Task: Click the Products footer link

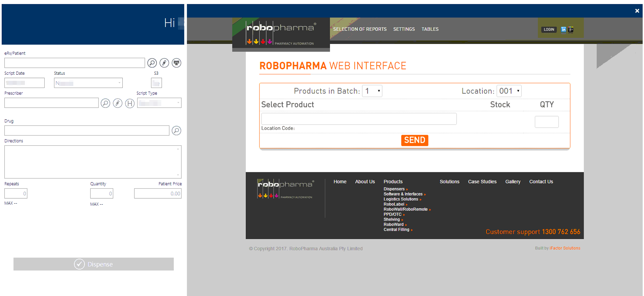Action: (393, 182)
